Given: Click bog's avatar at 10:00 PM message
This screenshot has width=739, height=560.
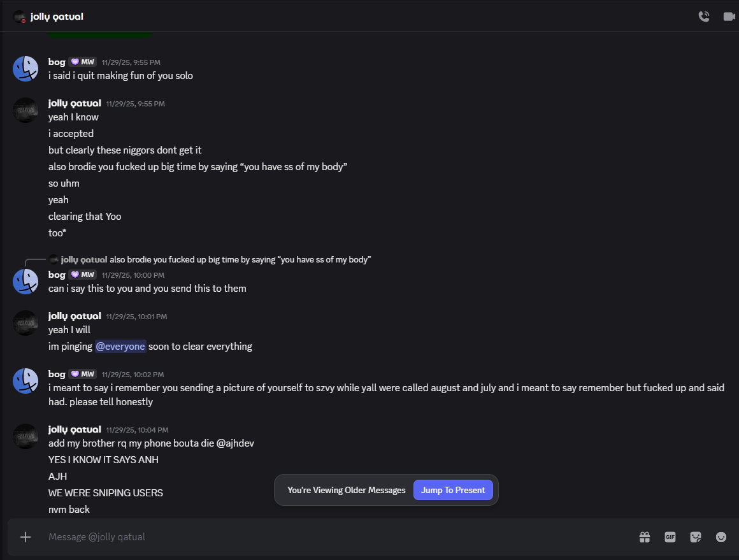Looking at the screenshot, I should [25, 282].
